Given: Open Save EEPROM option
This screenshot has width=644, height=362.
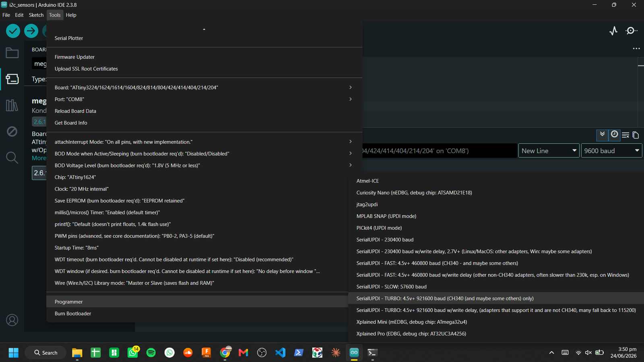Looking at the screenshot, I should click(197, 201).
